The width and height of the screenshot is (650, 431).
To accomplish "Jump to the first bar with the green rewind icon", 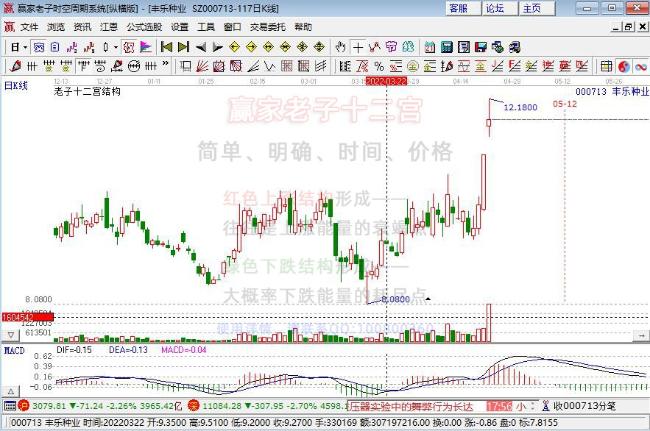I will (x=166, y=47).
